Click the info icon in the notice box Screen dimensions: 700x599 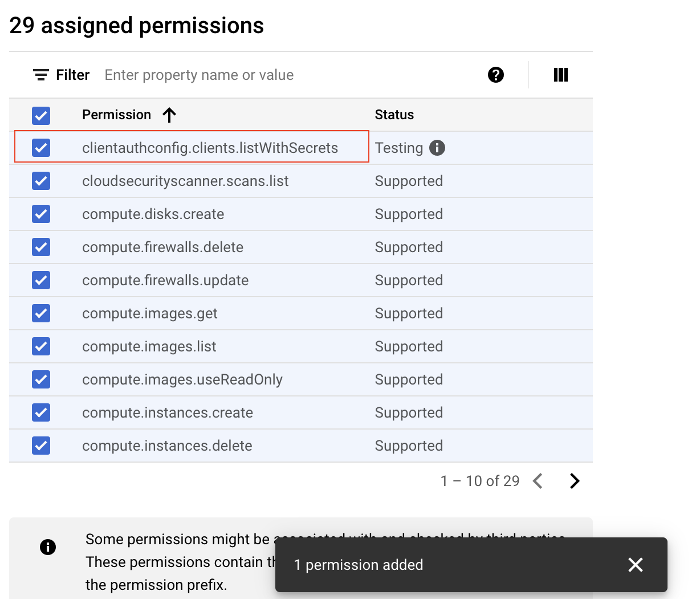coord(48,547)
